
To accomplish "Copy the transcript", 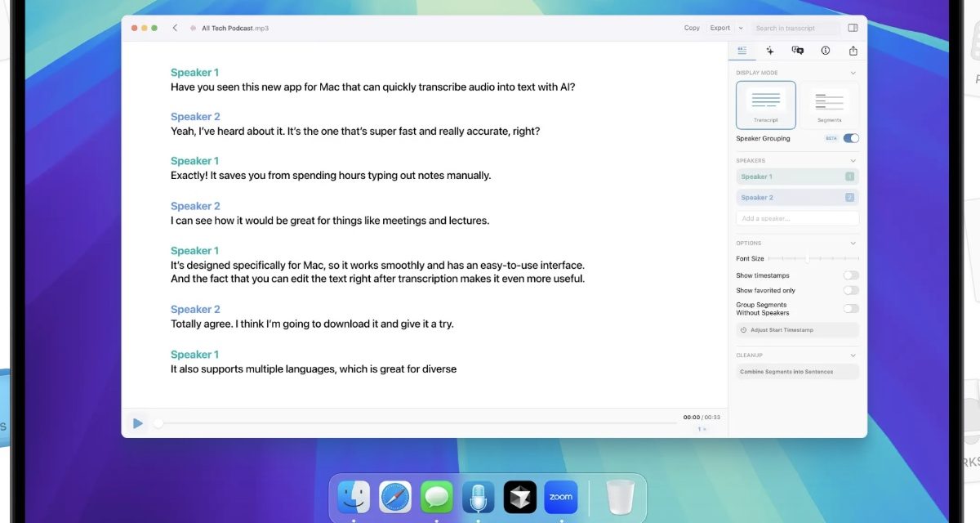I will tap(692, 28).
